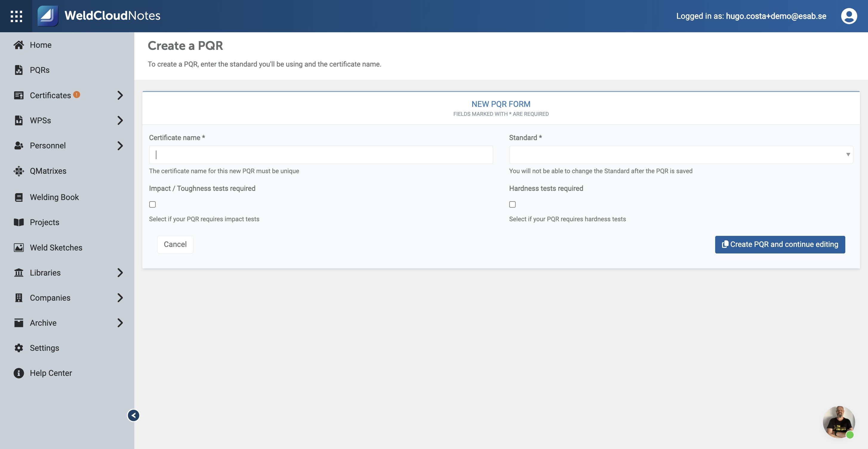Screen dimensions: 868x449
Task: Click the Cancel button
Action: (175, 245)
